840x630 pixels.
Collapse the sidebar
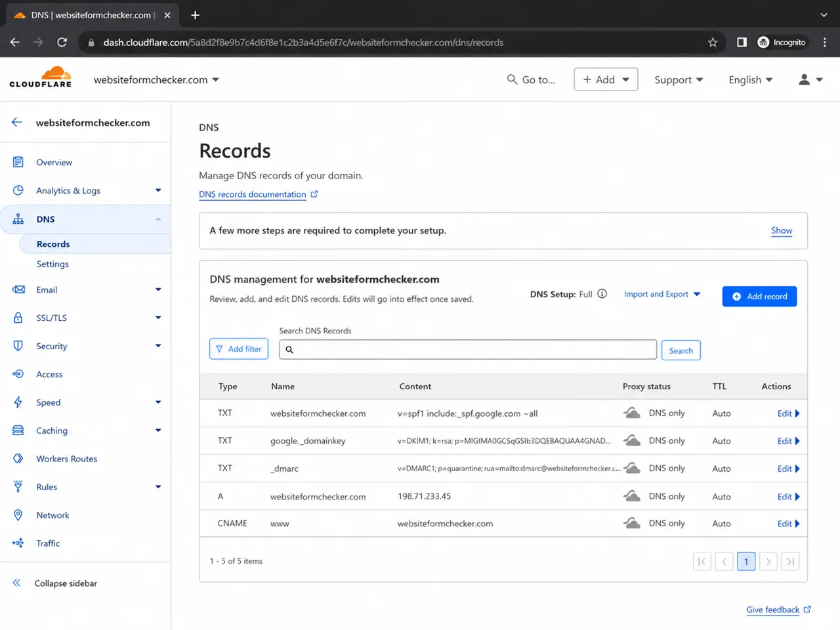click(x=55, y=583)
